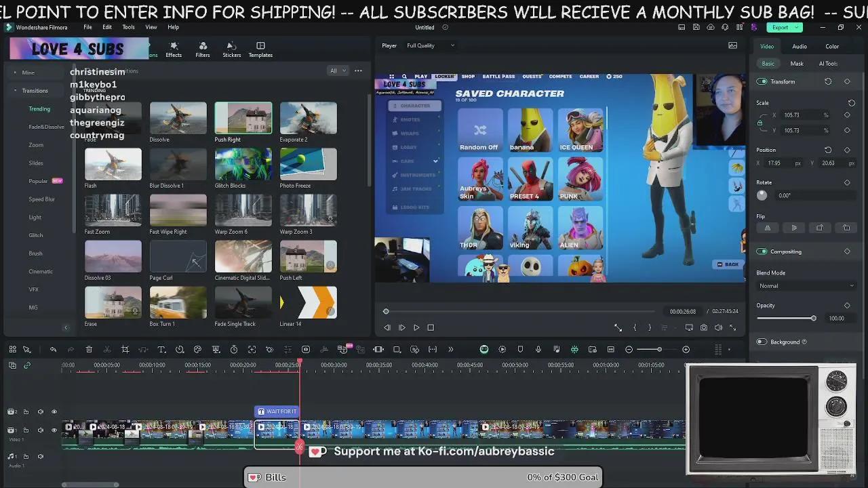Switch to the Mask sub-tab
868x488 pixels.
click(x=797, y=64)
